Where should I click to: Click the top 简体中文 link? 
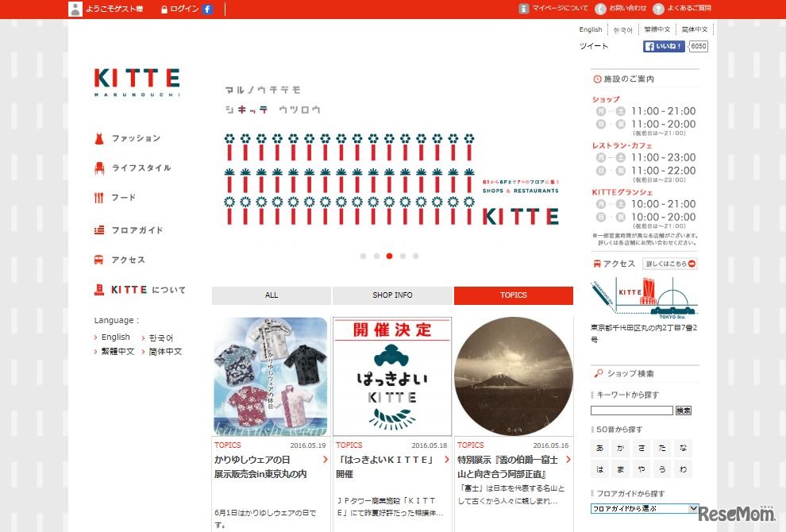tap(695, 29)
